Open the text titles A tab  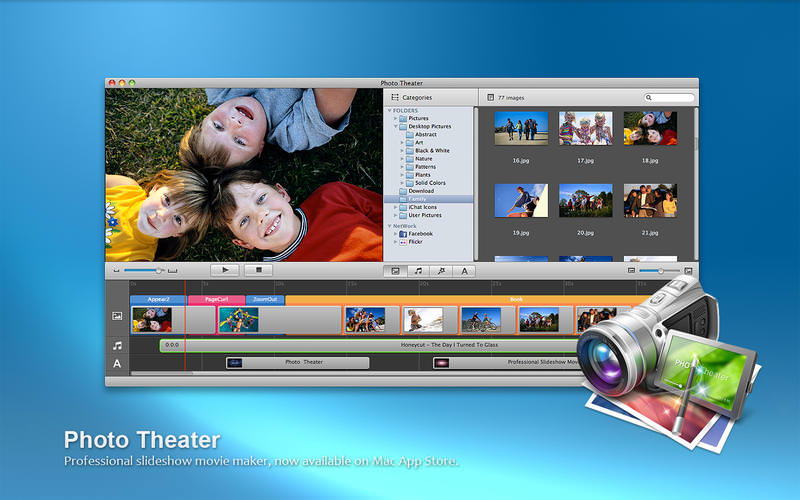[x=464, y=271]
